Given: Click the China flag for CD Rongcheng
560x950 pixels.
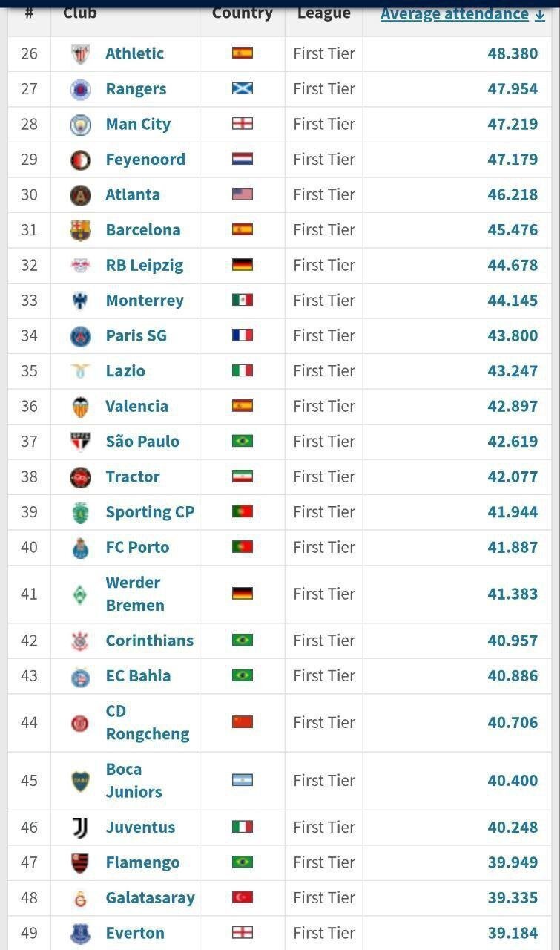Looking at the screenshot, I should tap(243, 722).
